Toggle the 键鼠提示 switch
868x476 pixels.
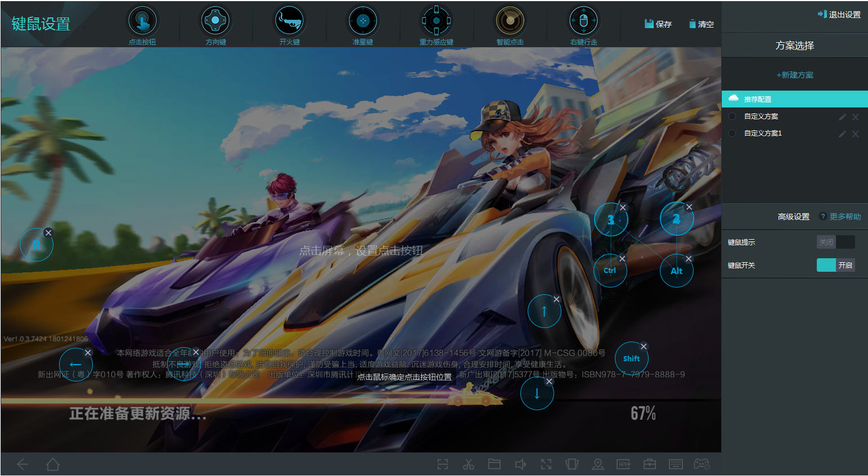click(835, 242)
